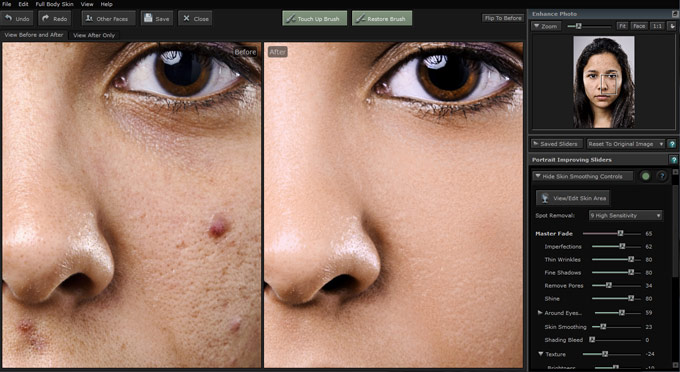Click the Undo arrow button
The image size is (680, 372).
tap(17, 19)
